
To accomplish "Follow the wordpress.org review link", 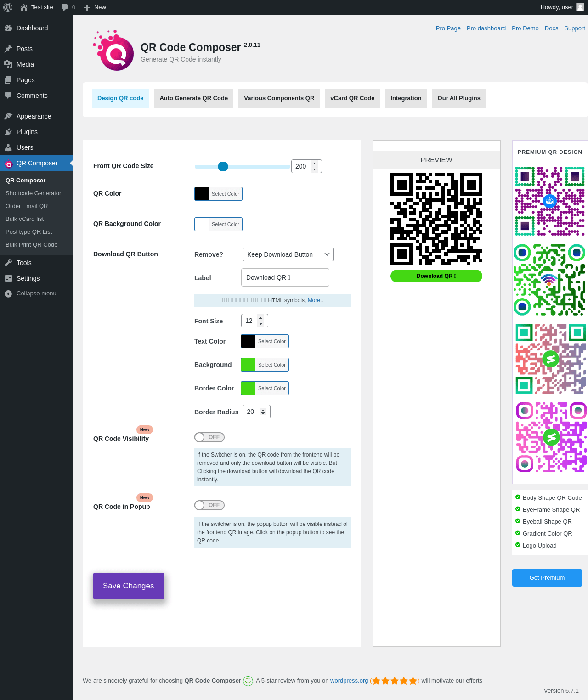I will (x=349, y=681).
